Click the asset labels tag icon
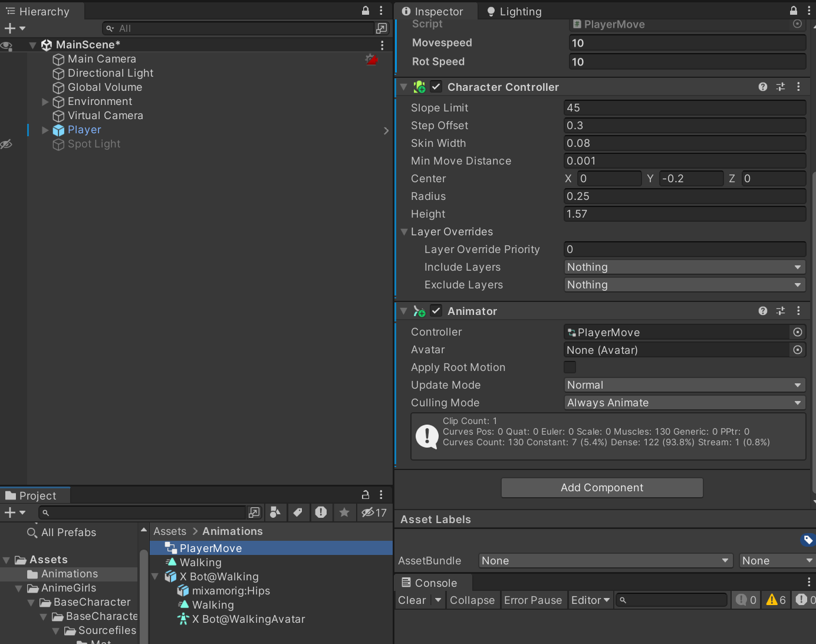Screen dimensions: 816x644 pos(808,540)
